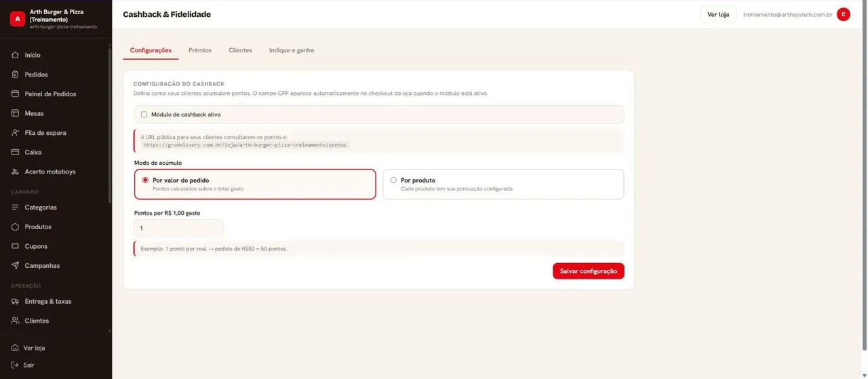868x379 pixels.
Task: Click the Clientes people icon in sidebar
Action: 15,321
